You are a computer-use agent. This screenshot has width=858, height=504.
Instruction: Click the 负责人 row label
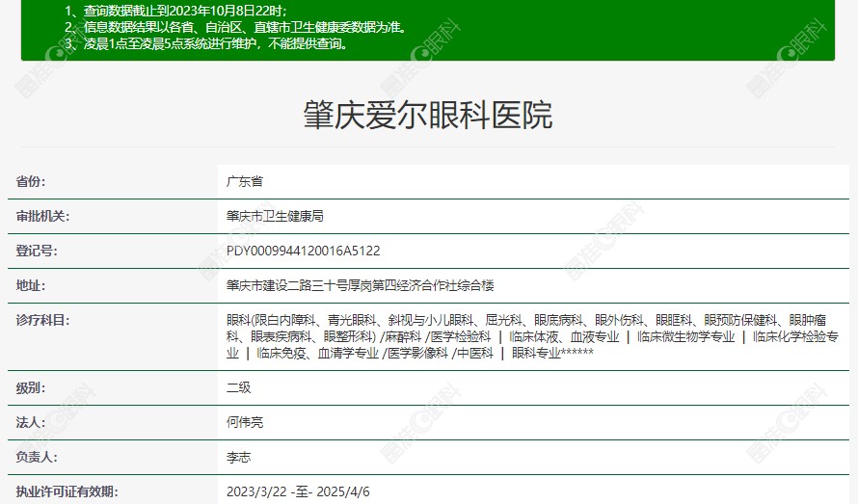37,457
